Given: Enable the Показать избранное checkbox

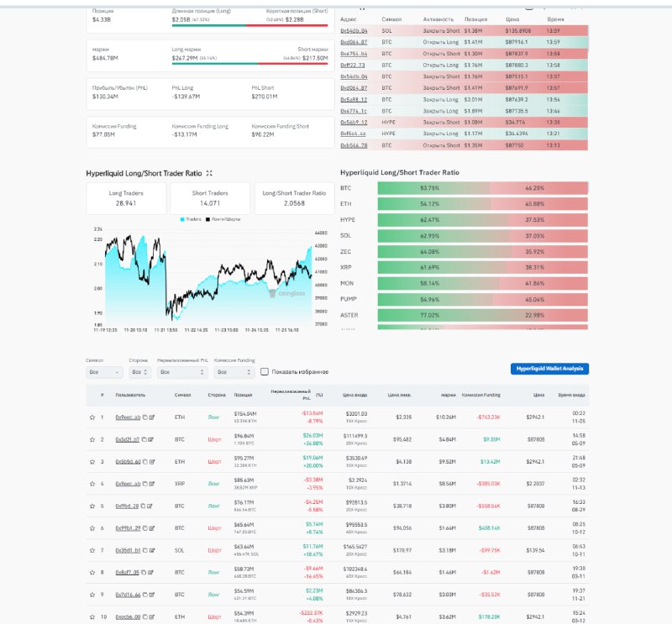Looking at the screenshot, I should coord(265,372).
